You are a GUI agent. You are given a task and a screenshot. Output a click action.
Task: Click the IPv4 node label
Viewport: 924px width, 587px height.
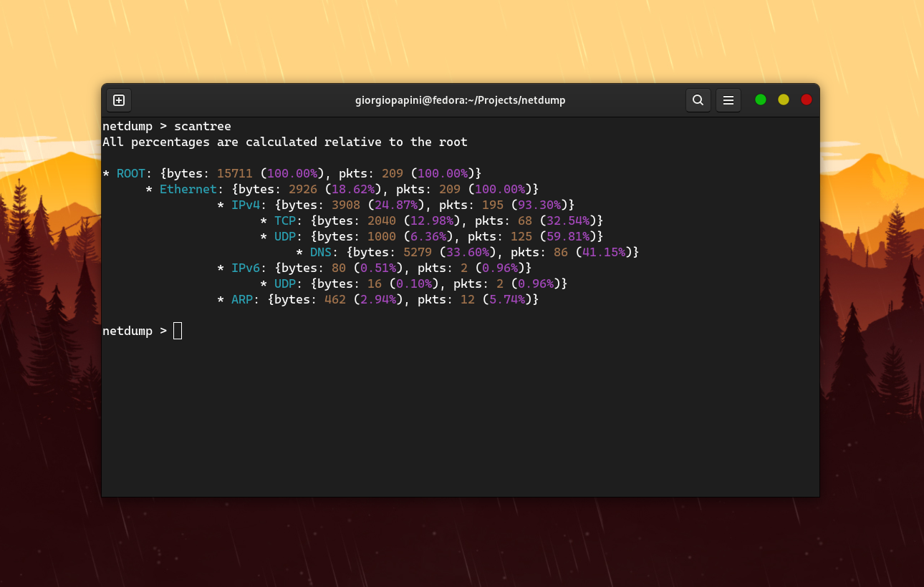click(x=246, y=205)
